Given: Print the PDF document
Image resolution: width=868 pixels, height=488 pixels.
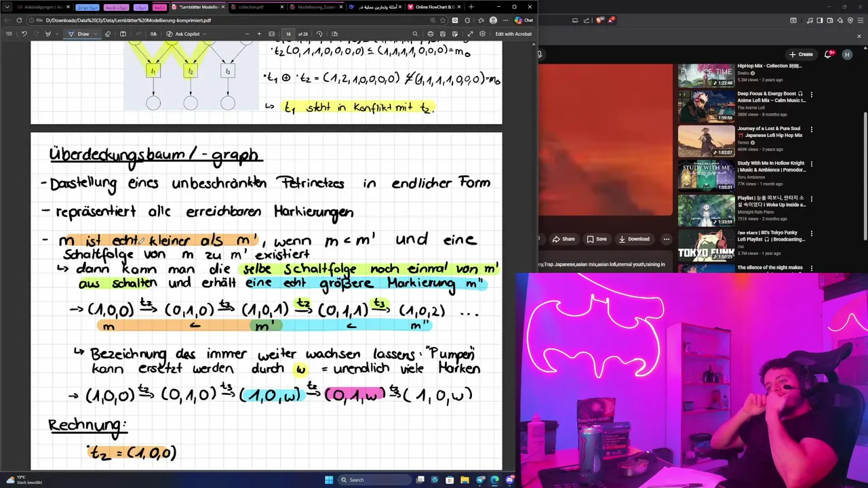Looking at the screenshot, I should [x=430, y=34].
